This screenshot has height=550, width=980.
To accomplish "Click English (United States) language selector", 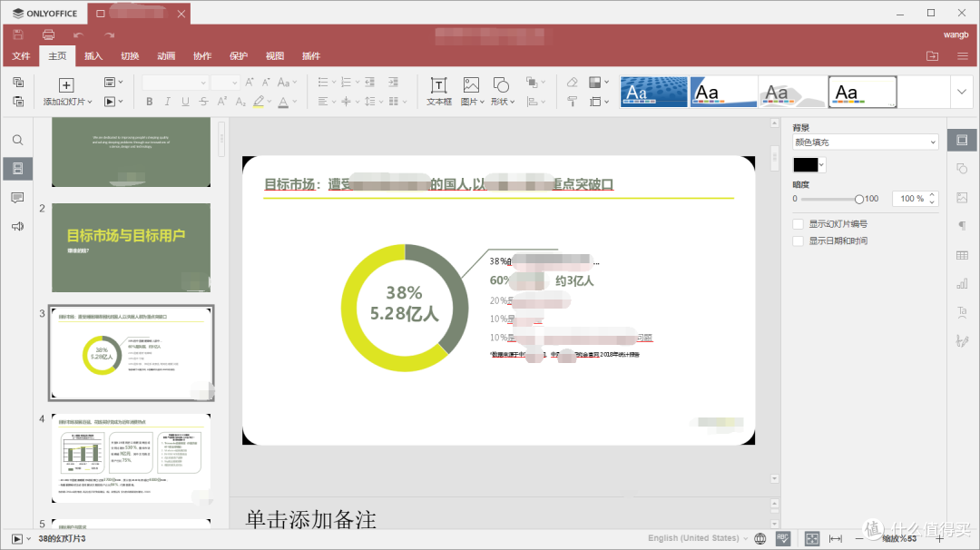I will [693, 538].
